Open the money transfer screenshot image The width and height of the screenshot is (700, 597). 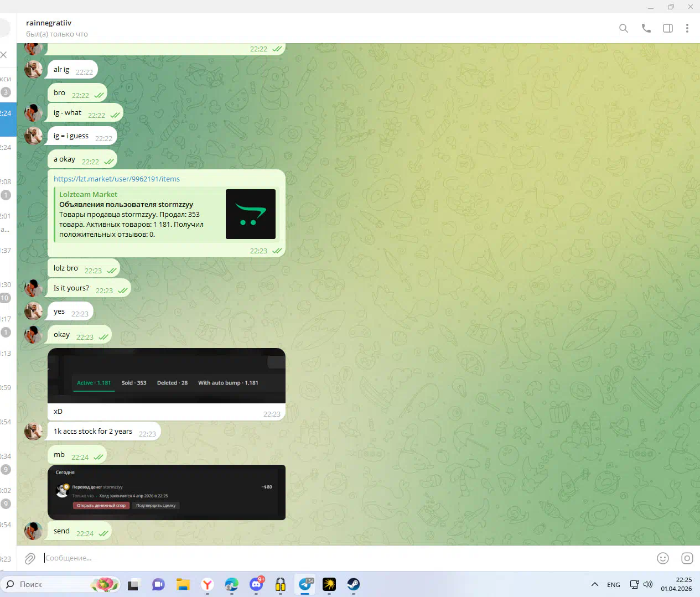click(x=167, y=492)
